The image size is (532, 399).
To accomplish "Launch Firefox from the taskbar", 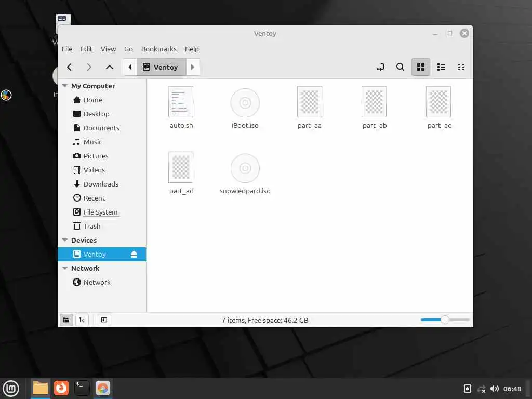I will [x=61, y=388].
